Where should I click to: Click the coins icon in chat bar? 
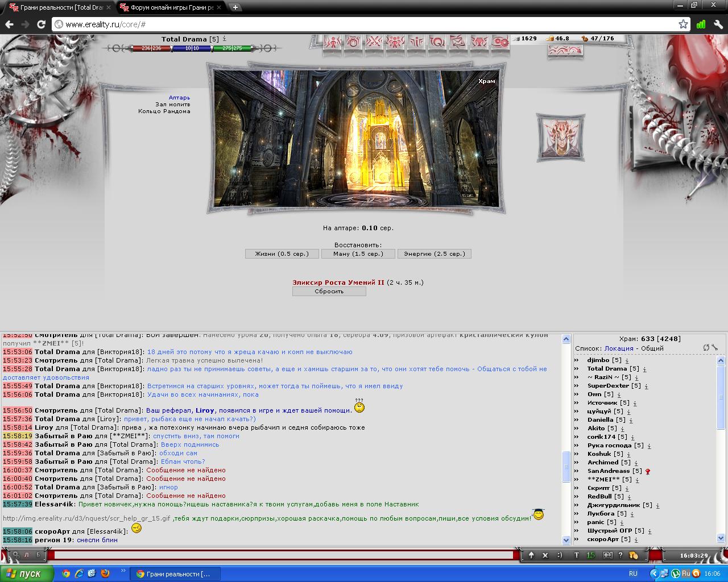click(x=633, y=555)
